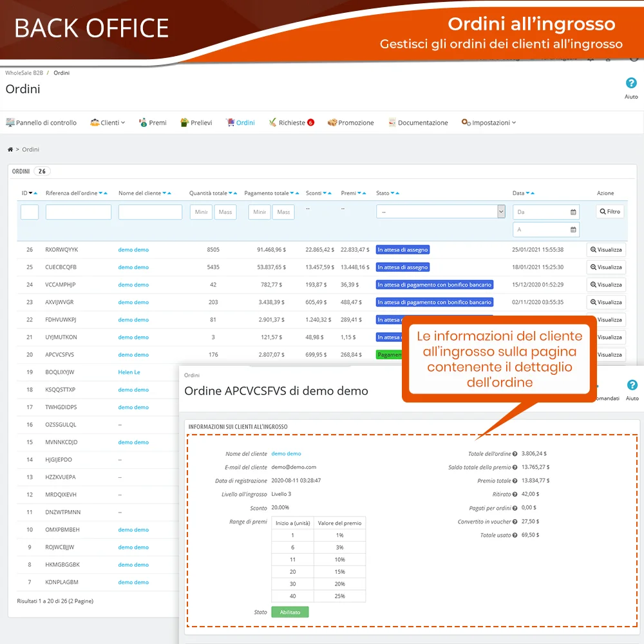Click WholeSale B2B breadcrumb link
This screenshot has height=644, width=644.
pos(24,73)
